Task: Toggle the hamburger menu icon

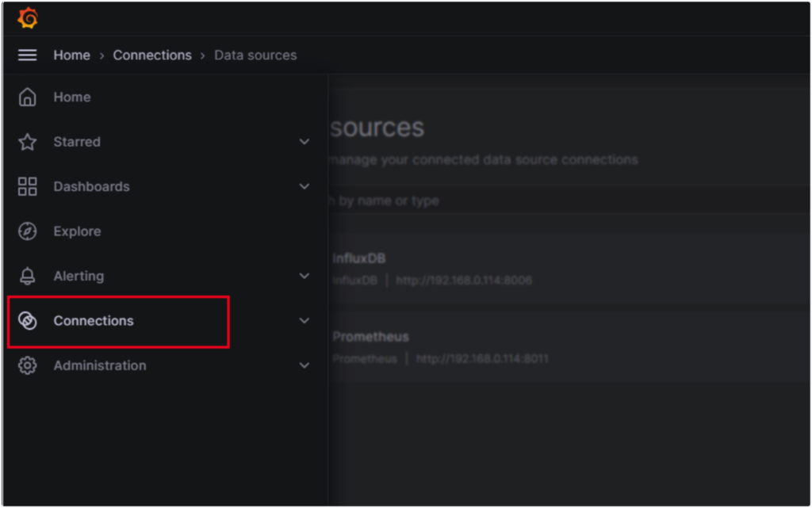Action: click(x=28, y=55)
